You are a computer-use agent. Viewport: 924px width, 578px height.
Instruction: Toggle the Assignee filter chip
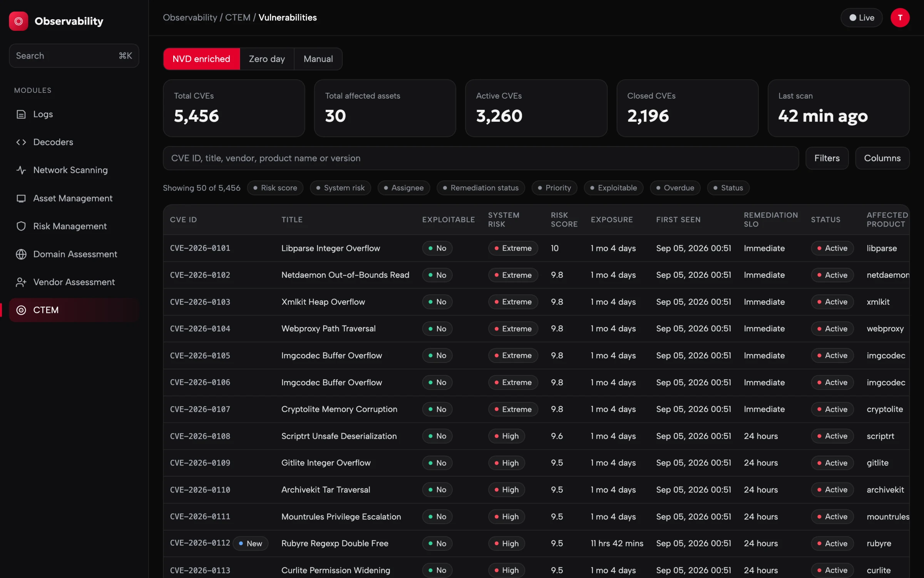coord(404,188)
